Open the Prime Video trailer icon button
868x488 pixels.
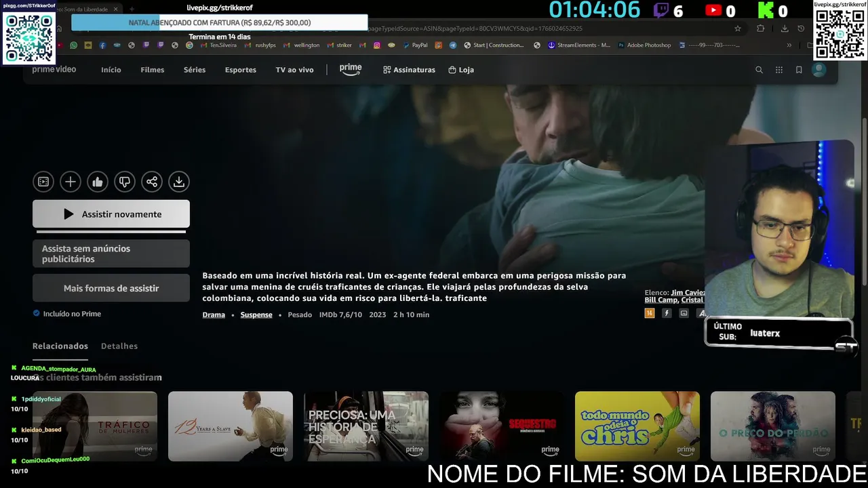(x=43, y=182)
